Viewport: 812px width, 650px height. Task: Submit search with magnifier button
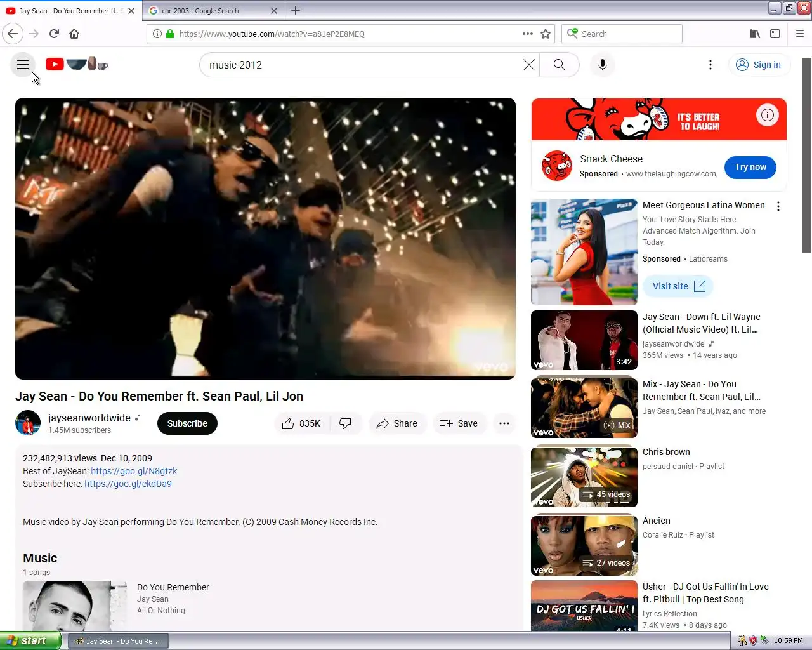(559, 65)
